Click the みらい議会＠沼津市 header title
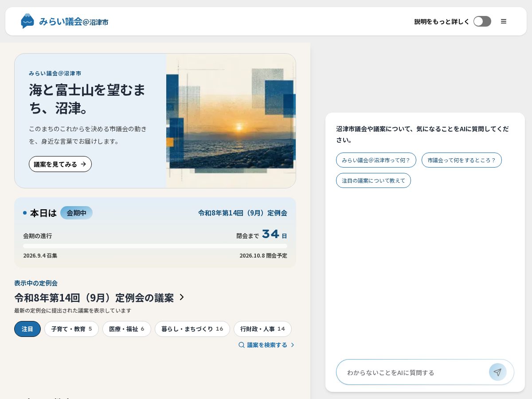The image size is (532, 399). [x=74, y=21]
